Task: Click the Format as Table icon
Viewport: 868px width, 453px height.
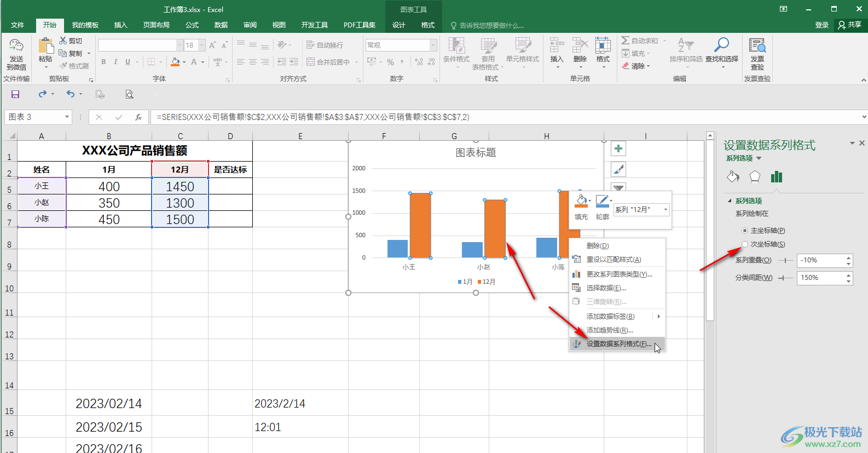Action: click(x=488, y=45)
